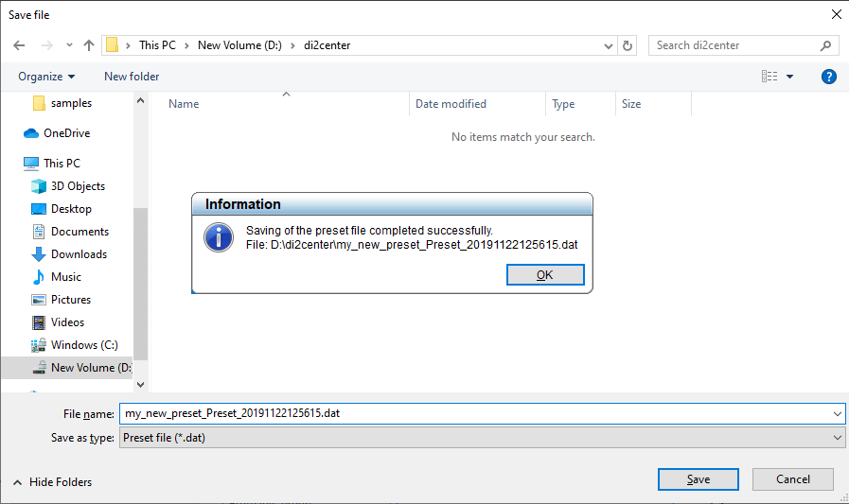
Task: Click the Downloads arrow icon
Action: point(39,254)
